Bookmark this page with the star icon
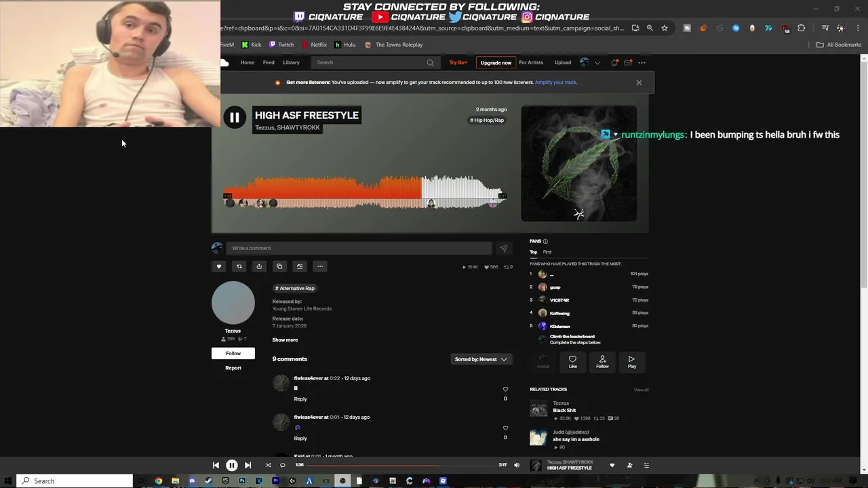 click(x=665, y=28)
